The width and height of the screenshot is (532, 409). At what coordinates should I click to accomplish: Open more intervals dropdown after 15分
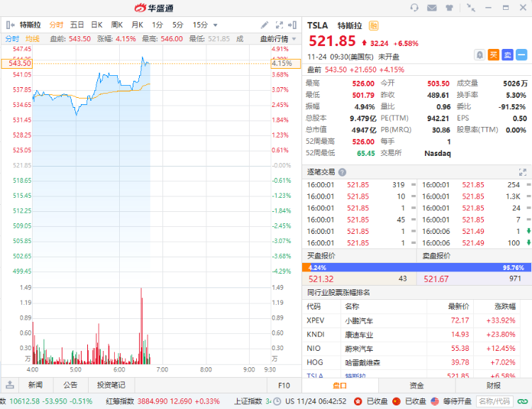click(215, 25)
